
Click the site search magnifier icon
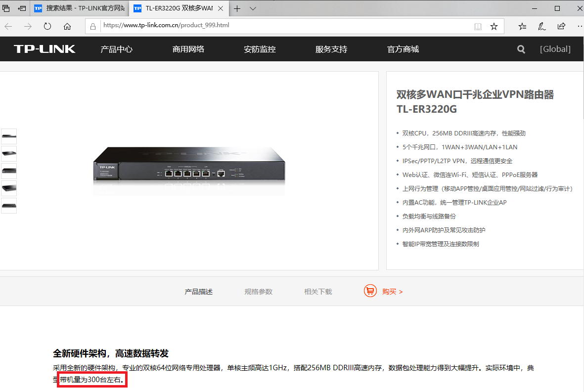521,49
